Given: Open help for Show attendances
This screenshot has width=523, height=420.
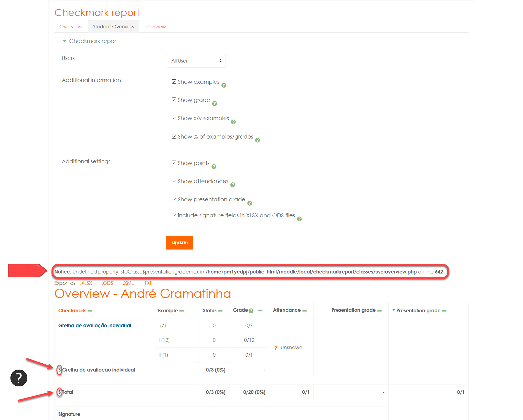Looking at the screenshot, I should (x=233, y=185).
